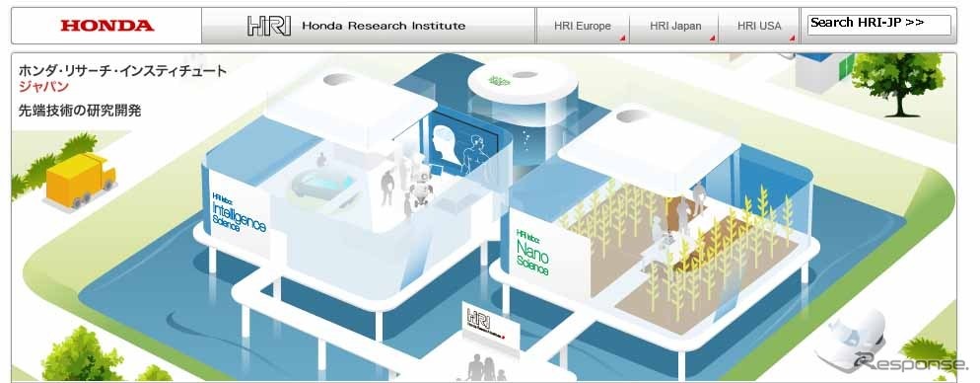Open the HRI USA menu
This screenshot has height=383, width=980.
coord(759,26)
